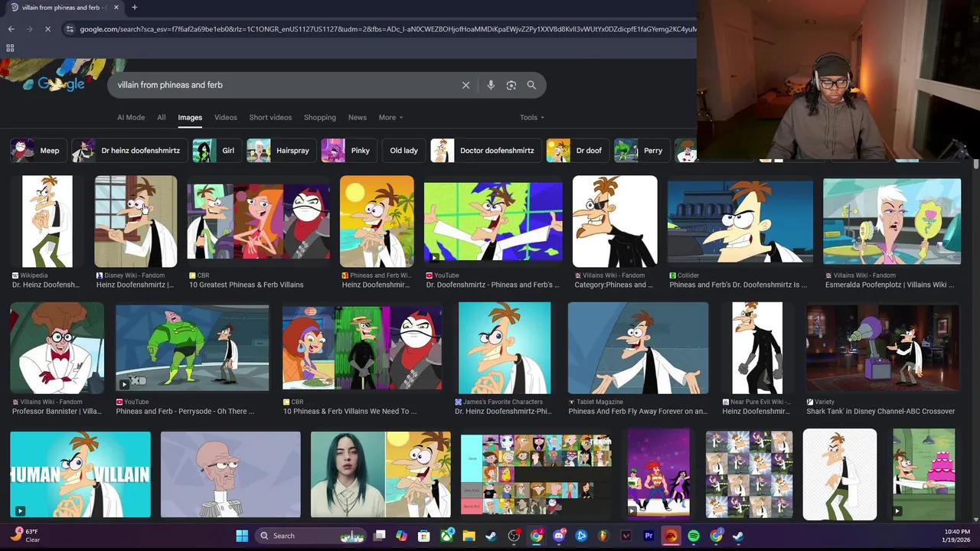980x551 pixels.
Task: Launch Valorant from the taskbar
Action: pyautogui.click(x=626, y=536)
